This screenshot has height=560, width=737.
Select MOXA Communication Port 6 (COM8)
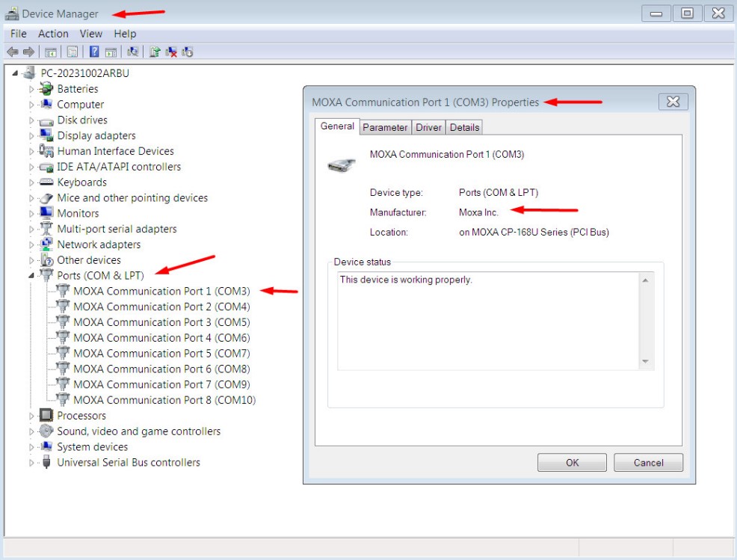(x=161, y=369)
